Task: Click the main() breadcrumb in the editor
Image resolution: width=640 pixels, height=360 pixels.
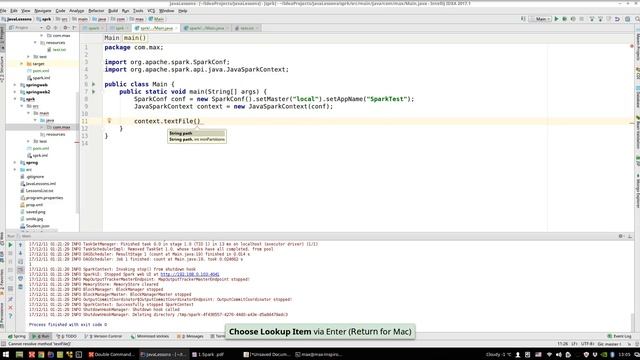Action: [x=135, y=38]
